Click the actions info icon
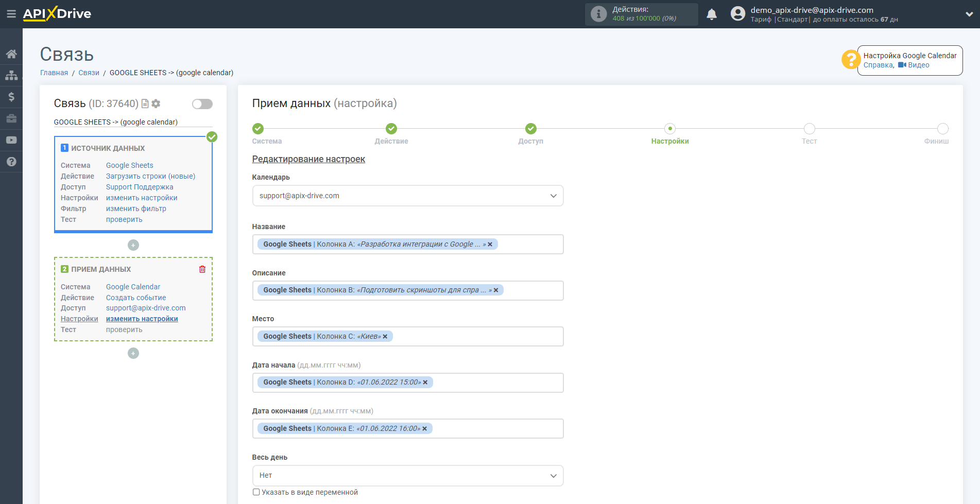The height and width of the screenshot is (504, 980). pyautogui.click(x=598, y=14)
